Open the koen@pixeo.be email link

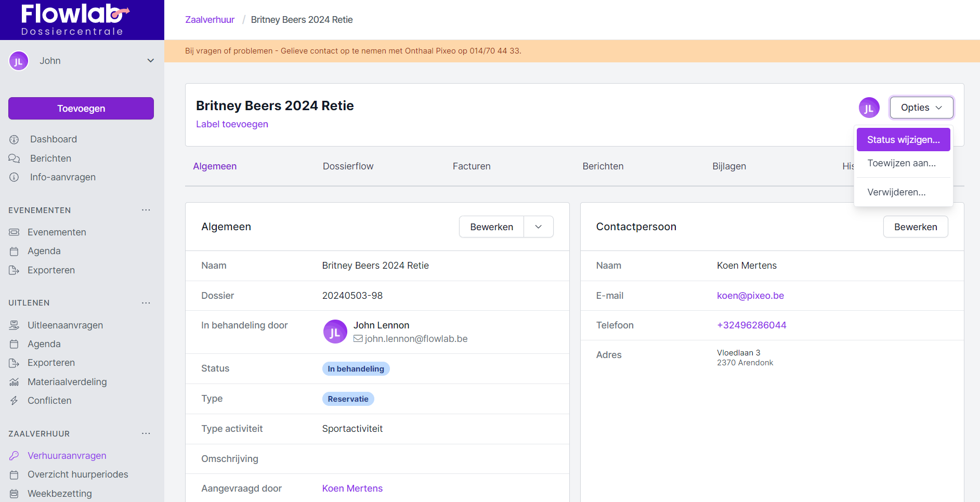[x=750, y=296]
